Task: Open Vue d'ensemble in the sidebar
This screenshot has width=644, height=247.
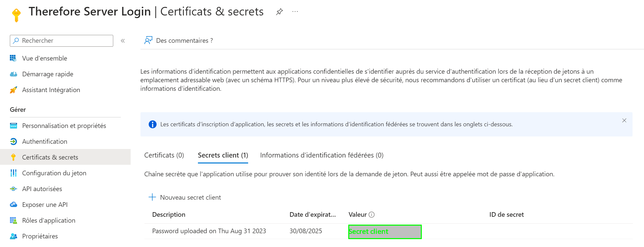Action: click(44, 58)
